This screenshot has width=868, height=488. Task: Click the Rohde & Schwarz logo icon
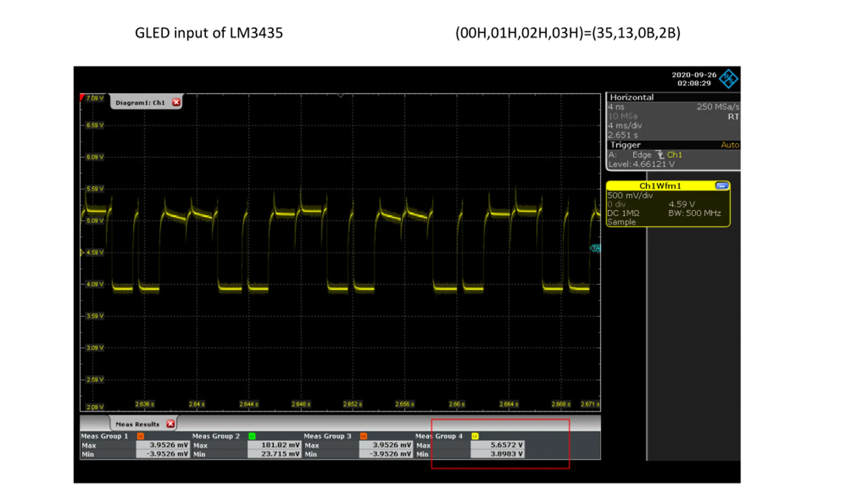point(728,79)
